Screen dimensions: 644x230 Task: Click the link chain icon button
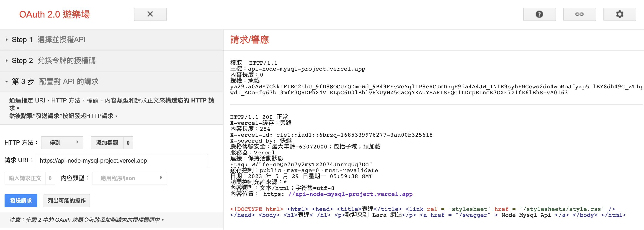click(x=579, y=14)
